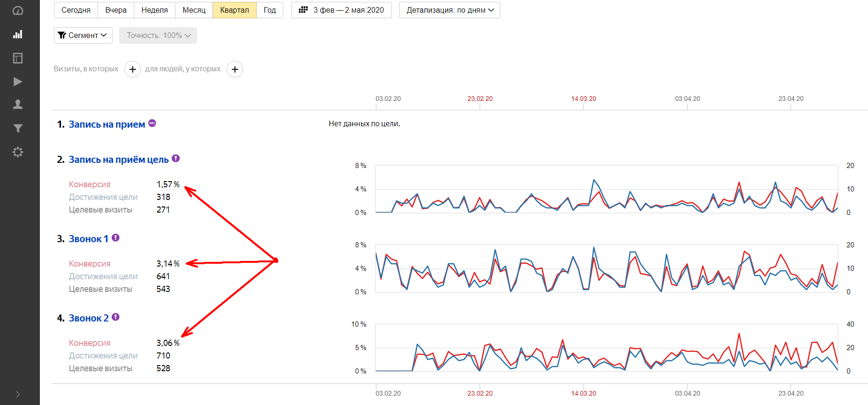Viewport: 868px width, 405px height.
Task: Add a people condition with plus button
Action: [235, 69]
